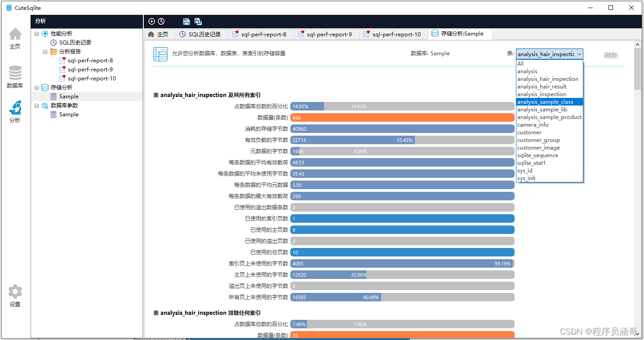The width and height of the screenshot is (644, 340).
Task: Choose customer_image in dropdown list
Action: click(x=550, y=148)
